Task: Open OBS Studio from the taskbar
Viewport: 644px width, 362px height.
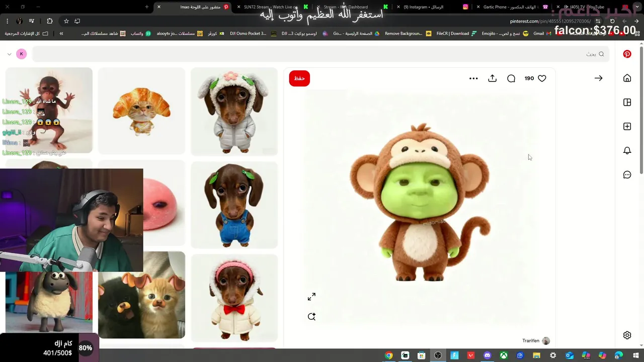Action: click(x=438, y=355)
